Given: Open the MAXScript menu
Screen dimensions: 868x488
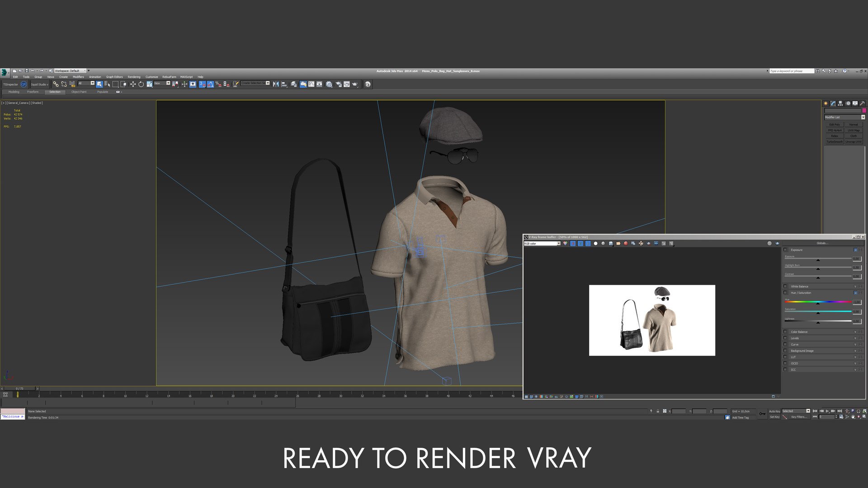Looking at the screenshot, I should pyautogui.click(x=186, y=77).
